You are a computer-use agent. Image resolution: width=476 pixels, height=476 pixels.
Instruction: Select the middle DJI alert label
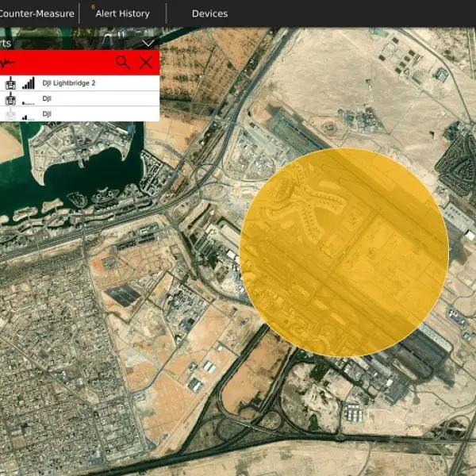[x=47, y=99]
